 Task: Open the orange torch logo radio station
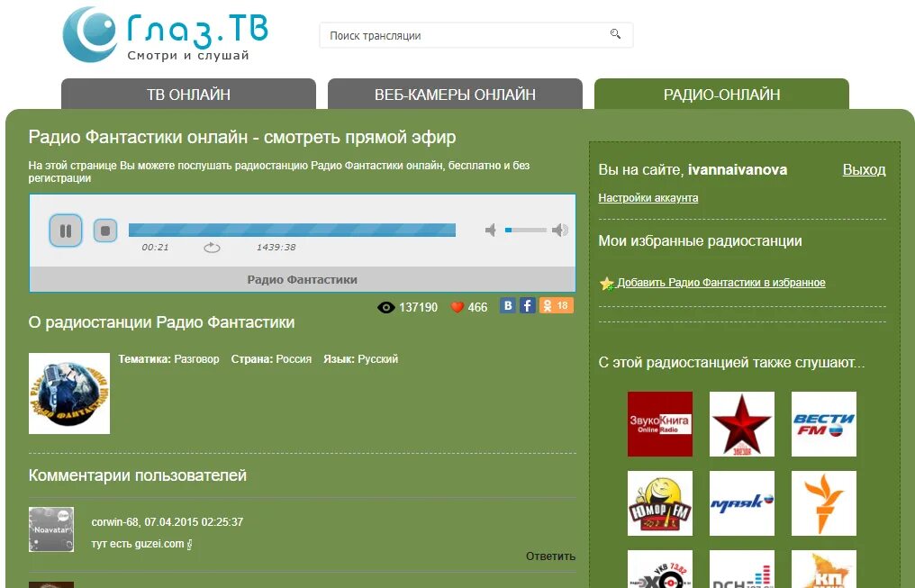(x=824, y=503)
